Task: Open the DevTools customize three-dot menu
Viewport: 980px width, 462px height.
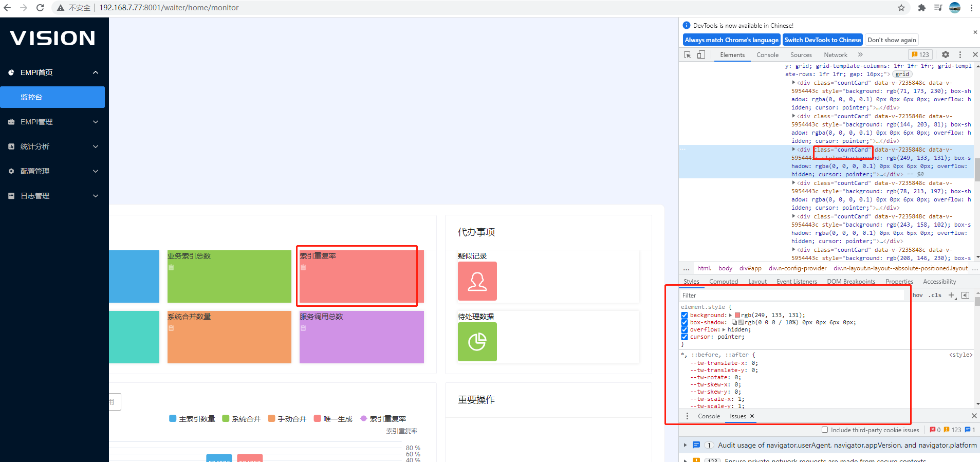Action: [x=960, y=54]
